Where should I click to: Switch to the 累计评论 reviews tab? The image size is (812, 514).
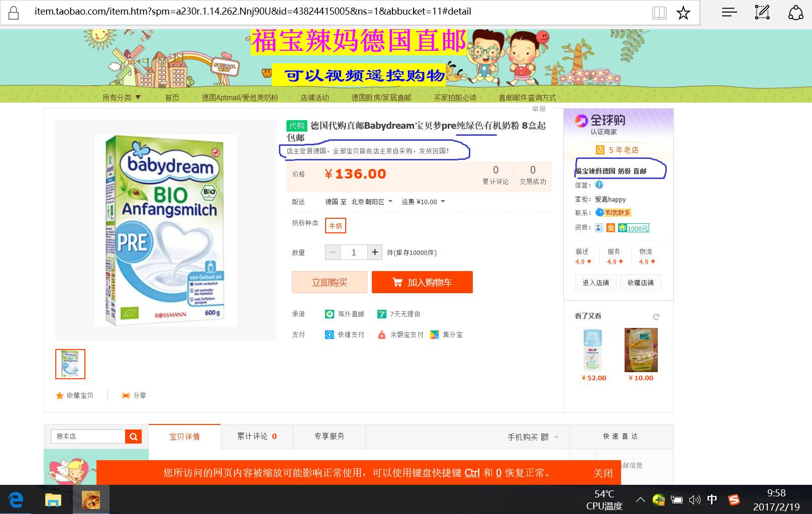coord(256,437)
